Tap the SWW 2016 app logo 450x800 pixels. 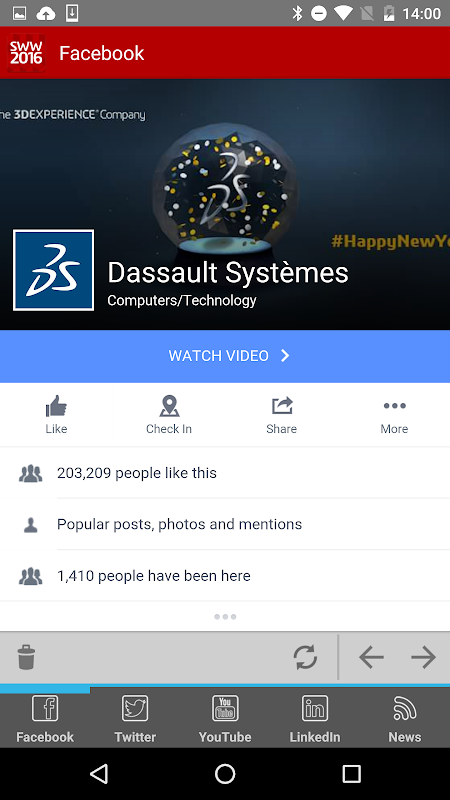point(26,53)
